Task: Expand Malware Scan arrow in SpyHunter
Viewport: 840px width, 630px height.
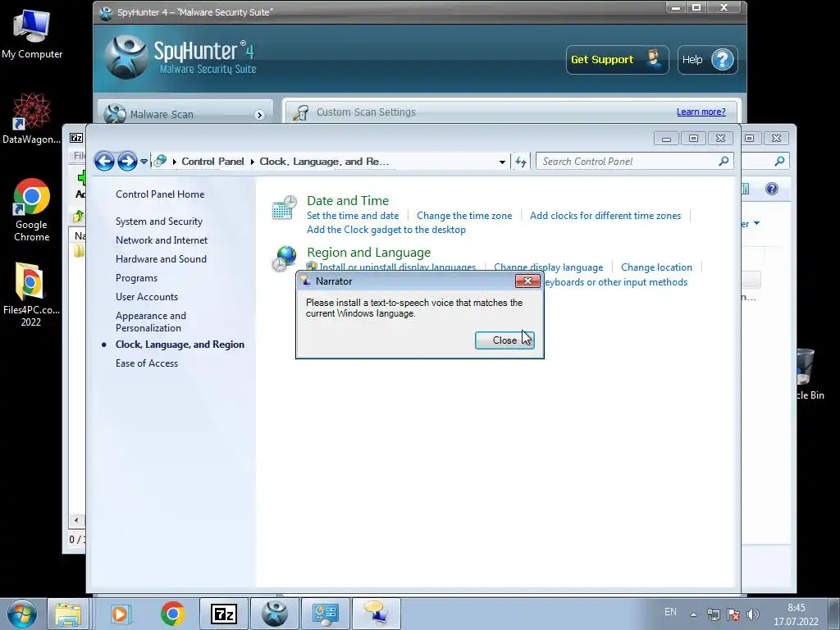Action: [260, 115]
